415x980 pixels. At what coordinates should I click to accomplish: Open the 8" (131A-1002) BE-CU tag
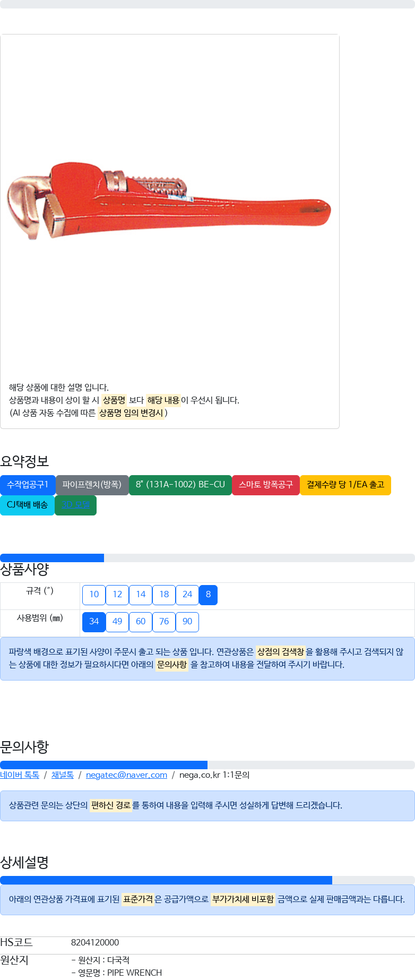coord(180,485)
